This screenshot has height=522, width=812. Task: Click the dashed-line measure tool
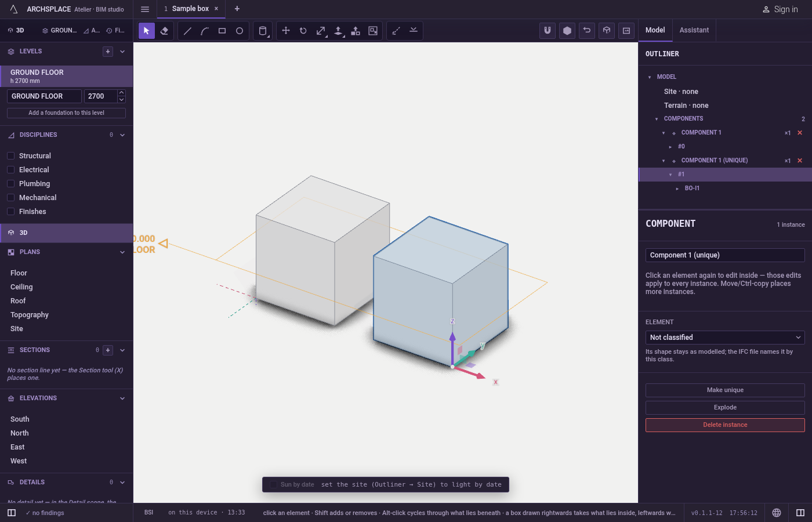(396, 31)
